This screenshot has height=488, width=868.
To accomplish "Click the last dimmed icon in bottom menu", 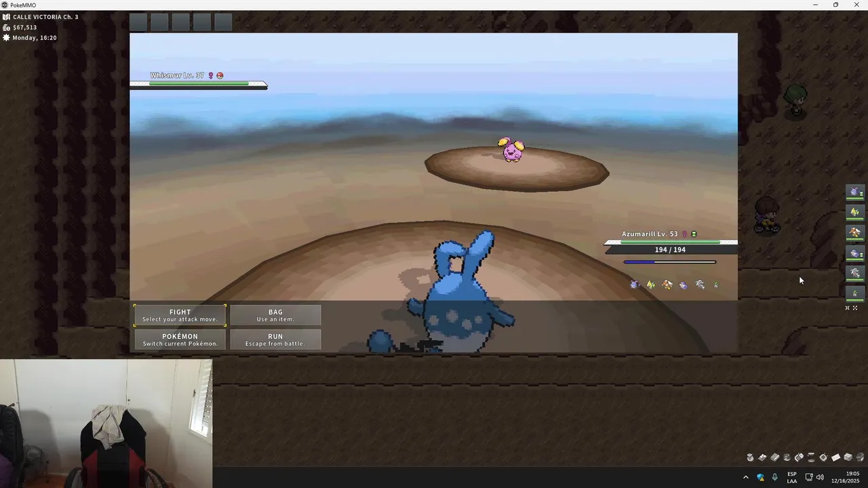I will pos(861,457).
